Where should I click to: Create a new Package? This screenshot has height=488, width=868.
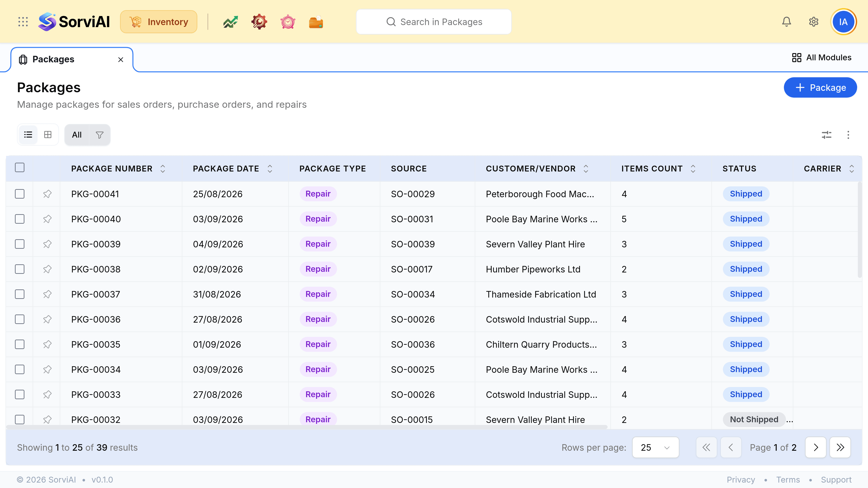[x=820, y=88]
